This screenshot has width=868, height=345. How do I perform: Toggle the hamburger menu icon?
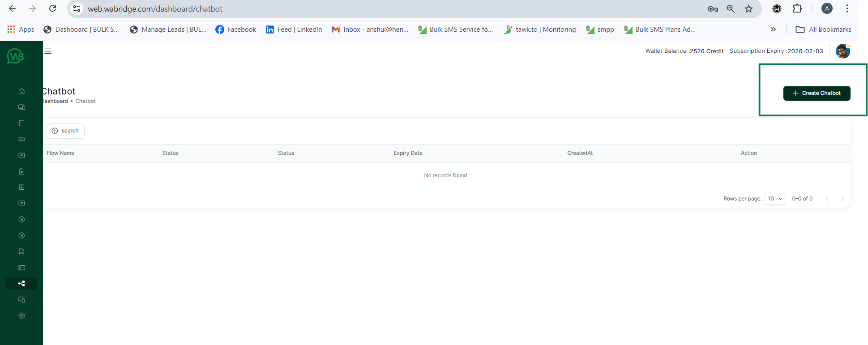point(48,51)
